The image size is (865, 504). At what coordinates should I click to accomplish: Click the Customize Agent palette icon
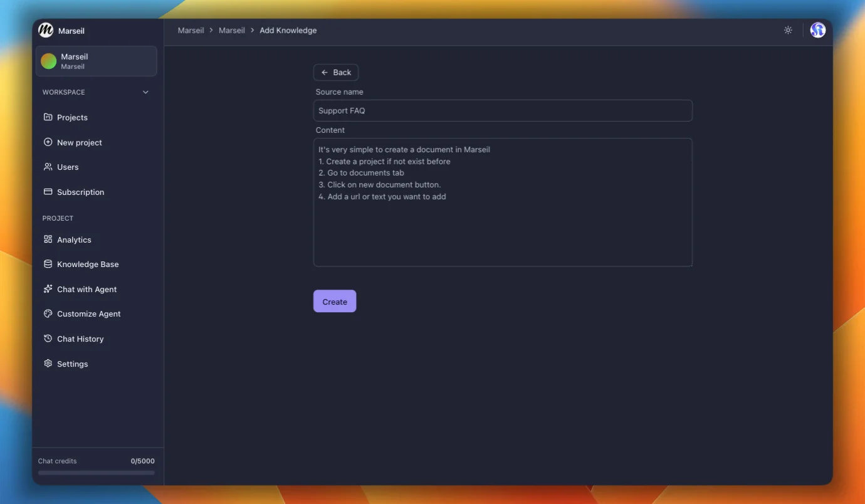point(48,313)
